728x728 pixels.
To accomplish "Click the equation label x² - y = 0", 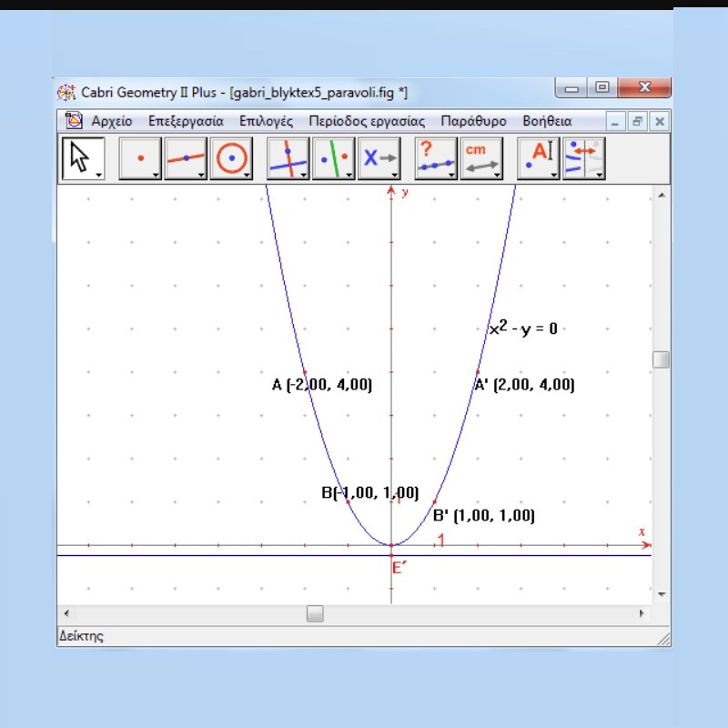I will click(523, 328).
